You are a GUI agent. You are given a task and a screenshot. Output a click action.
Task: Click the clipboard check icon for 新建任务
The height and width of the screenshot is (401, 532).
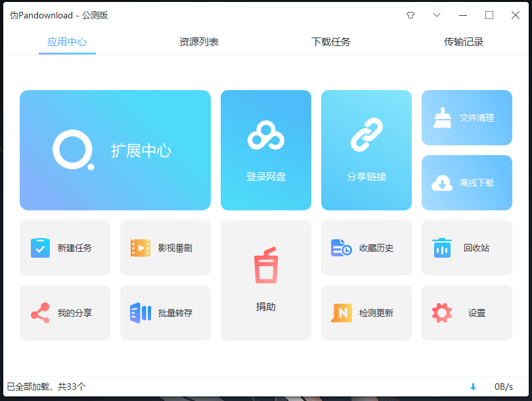(x=40, y=248)
